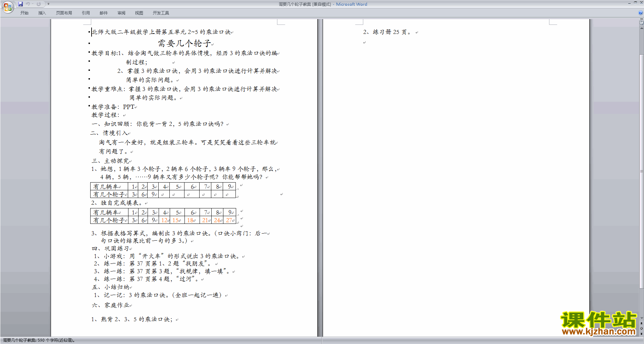This screenshot has height=344, width=644.
Task: Jump to previous page with double-up arrows
Action: [641, 323]
